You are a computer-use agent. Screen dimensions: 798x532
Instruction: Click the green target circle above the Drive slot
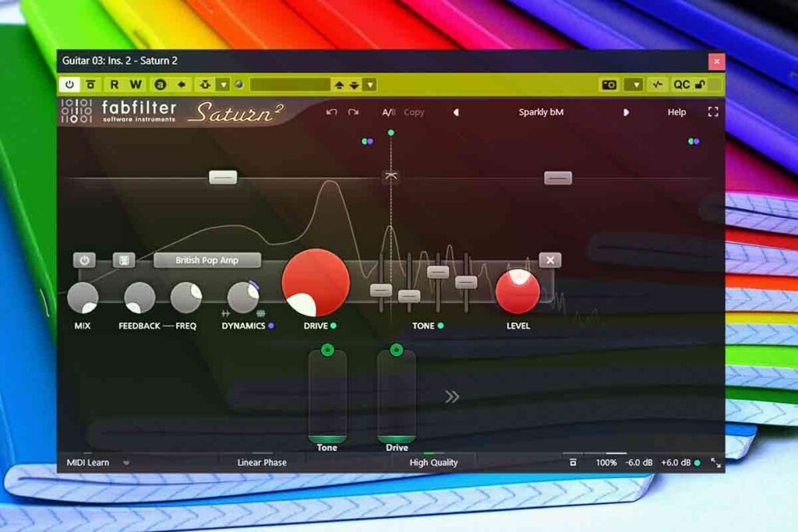coord(397,350)
